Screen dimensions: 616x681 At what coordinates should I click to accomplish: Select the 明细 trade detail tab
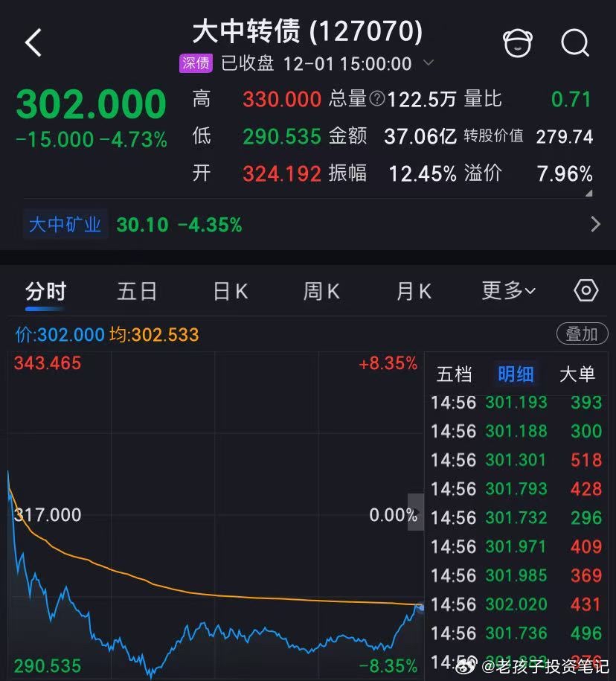[x=516, y=374]
